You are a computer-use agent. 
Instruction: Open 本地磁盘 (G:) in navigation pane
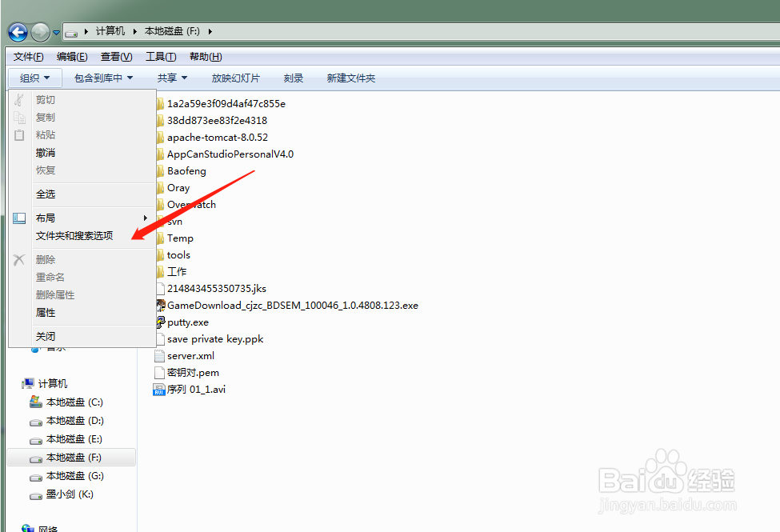(x=74, y=476)
